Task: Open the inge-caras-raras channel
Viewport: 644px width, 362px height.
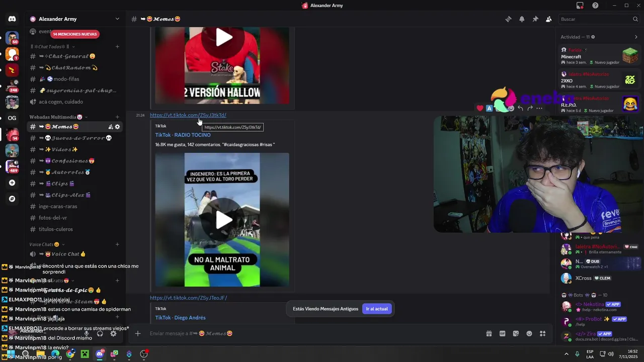Action: pyautogui.click(x=75, y=206)
